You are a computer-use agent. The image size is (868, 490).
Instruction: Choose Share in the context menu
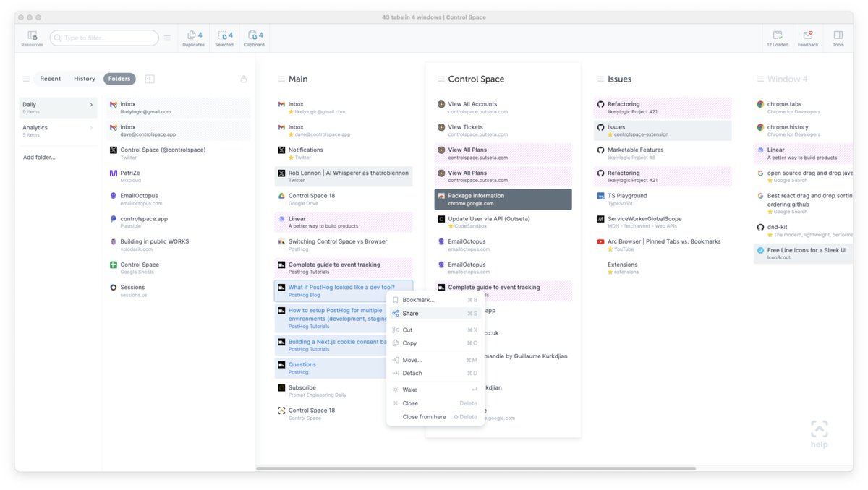pos(435,314)
